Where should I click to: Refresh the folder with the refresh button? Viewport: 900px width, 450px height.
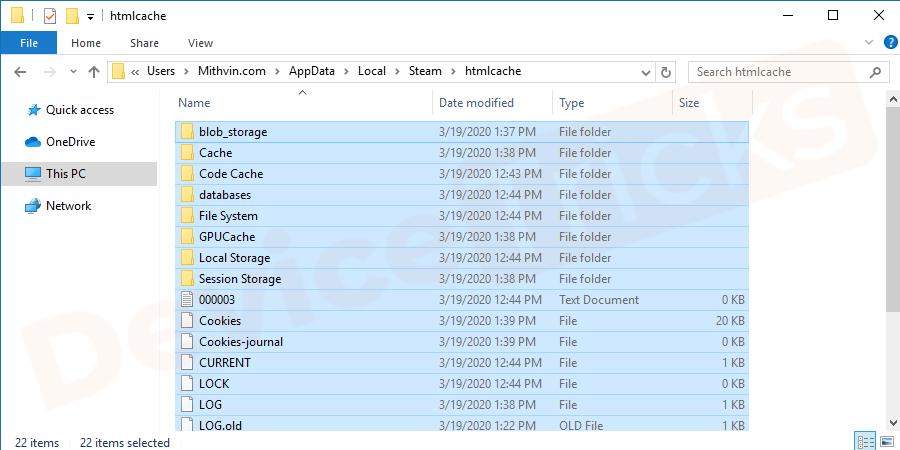pyautogui.click(x=666, y=72)
